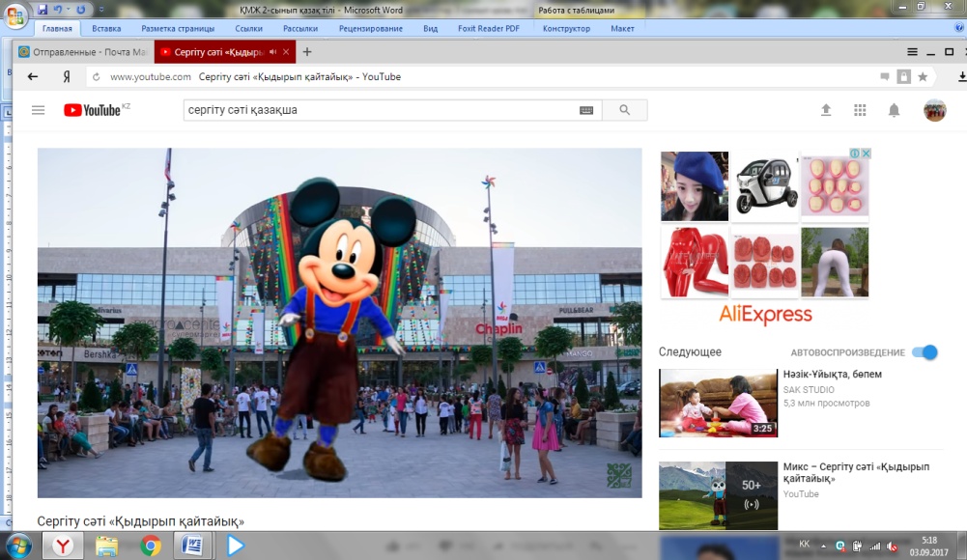Show hidden system tray icons
This screenshot has width=967, height=560.
(x=823, y=546)
